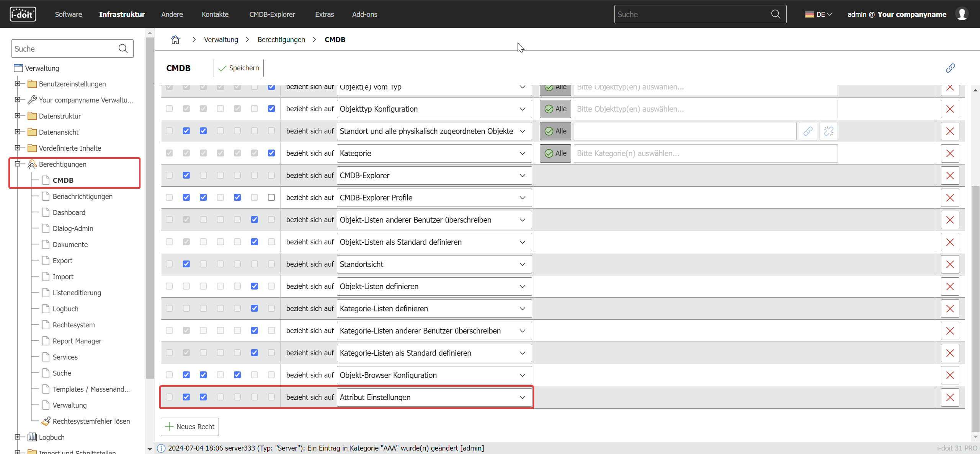
Task: Click the i-doit logo icon
Action: [23, 14]
